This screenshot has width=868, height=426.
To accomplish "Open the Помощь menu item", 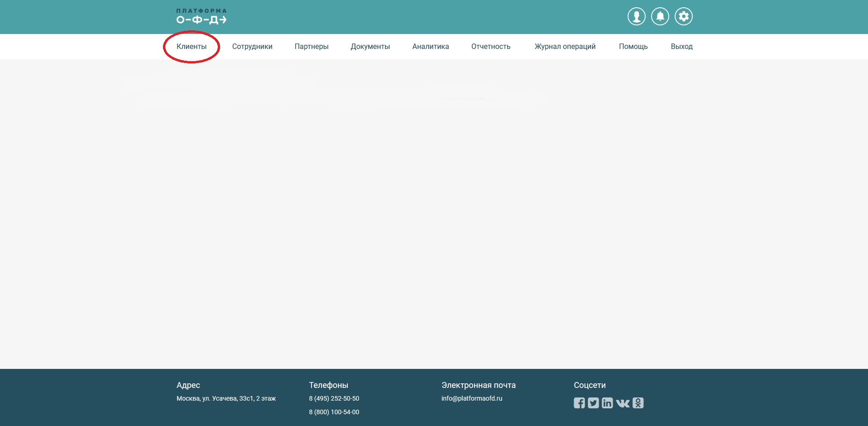I will coord(633,47).
